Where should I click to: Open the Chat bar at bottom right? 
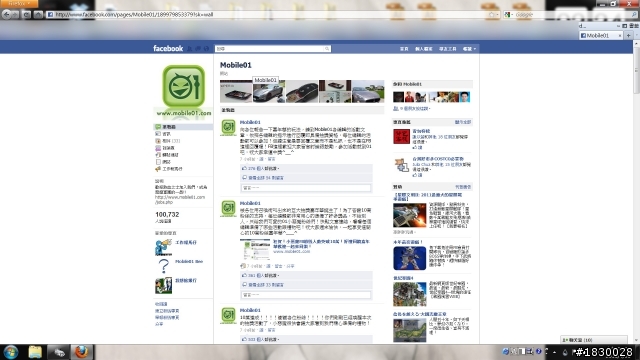click(594, 340)
